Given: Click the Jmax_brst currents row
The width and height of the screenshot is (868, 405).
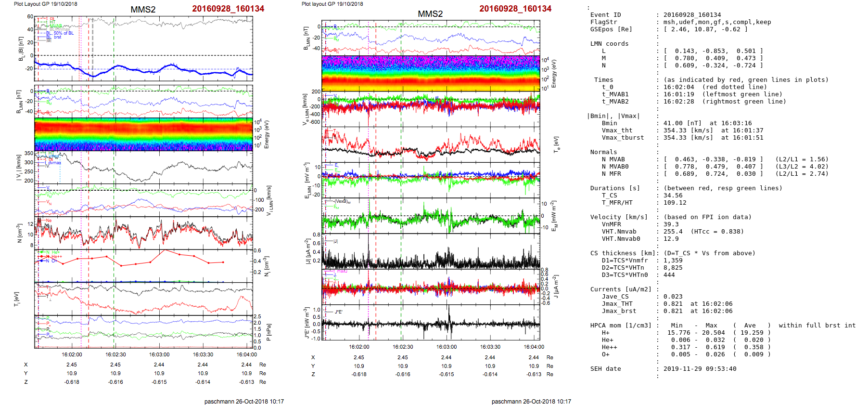Looking at the screenshot, I should pos(619,311).
